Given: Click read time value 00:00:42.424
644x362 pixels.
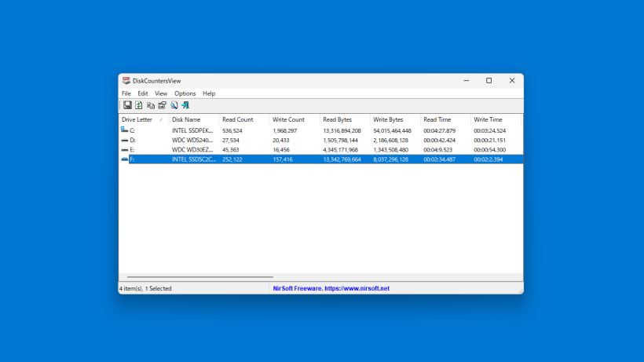Looking at the screenshot, I should point(440,140).
